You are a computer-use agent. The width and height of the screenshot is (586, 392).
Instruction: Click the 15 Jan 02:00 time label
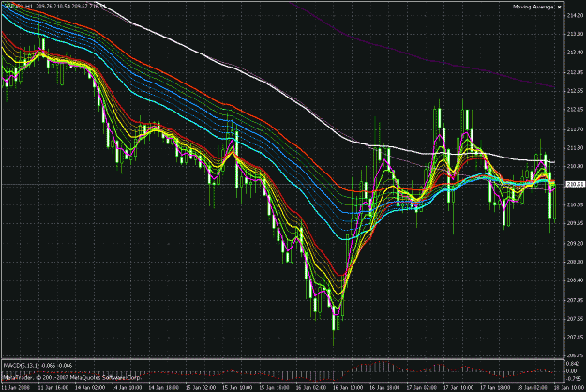click(201, 388)
